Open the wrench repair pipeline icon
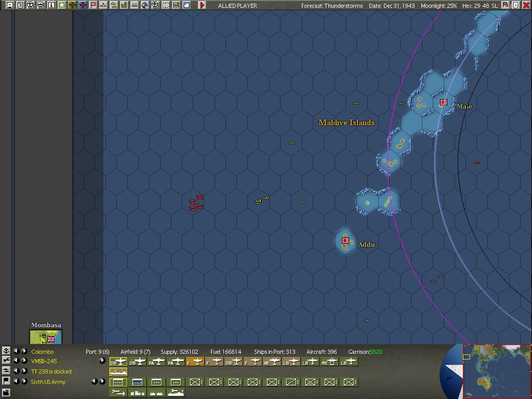532x399 pixels. point(118,393)
